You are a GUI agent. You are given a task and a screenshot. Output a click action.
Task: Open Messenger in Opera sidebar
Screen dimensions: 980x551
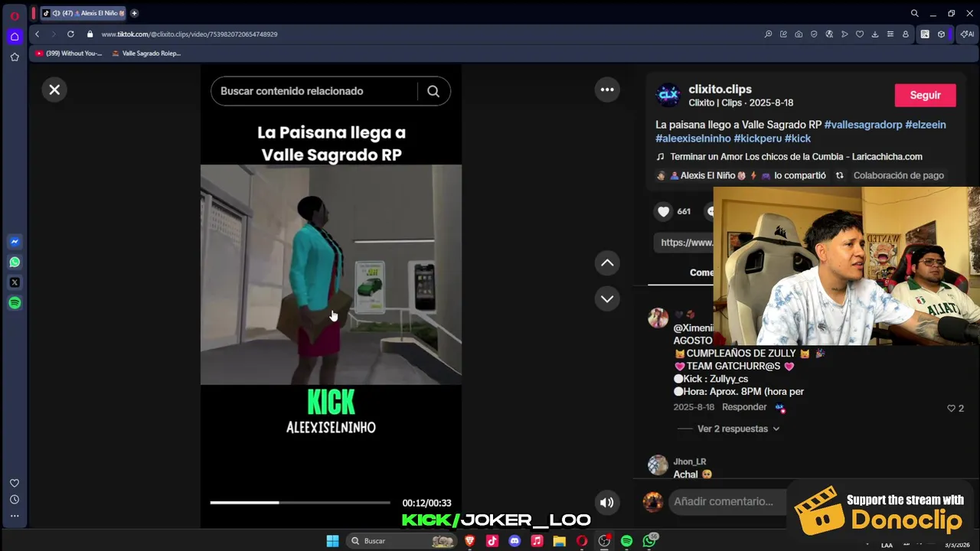pyautogui.click(x=15, y=242)
